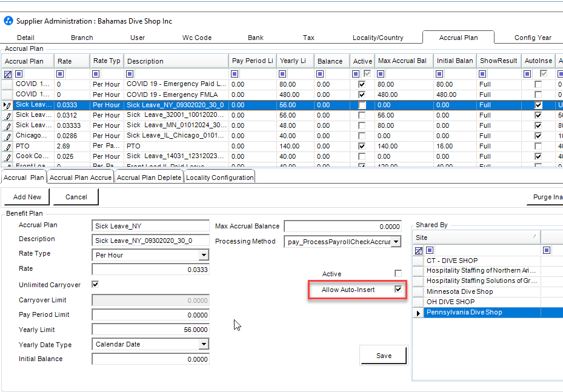
Task: Click clear-filter icon in Accrual Plan grid
Action: pyautogui.click(x=7, y=75)
